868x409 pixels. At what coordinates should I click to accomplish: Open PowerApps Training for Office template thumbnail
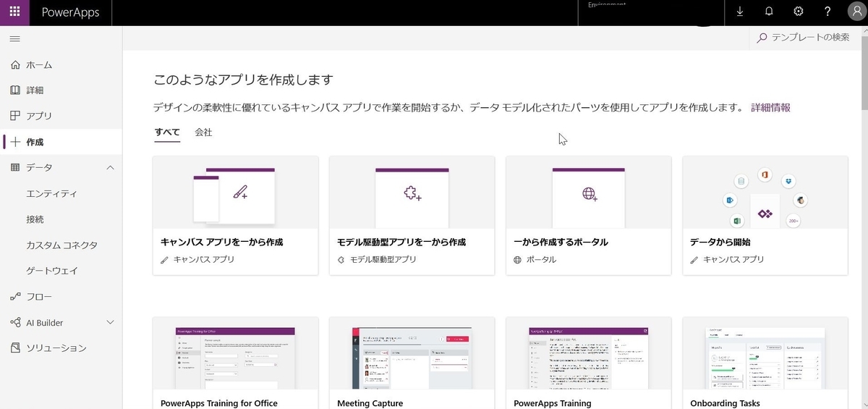coord(235,358)
